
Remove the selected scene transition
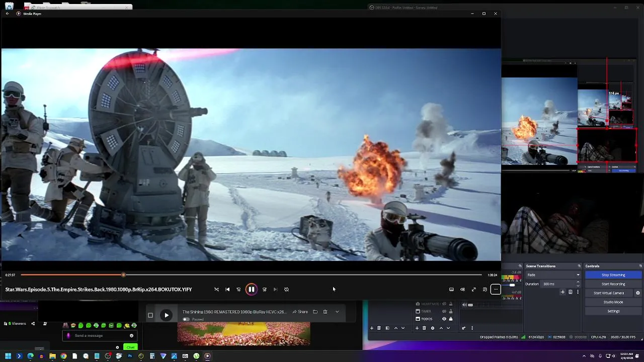[570, 292]
